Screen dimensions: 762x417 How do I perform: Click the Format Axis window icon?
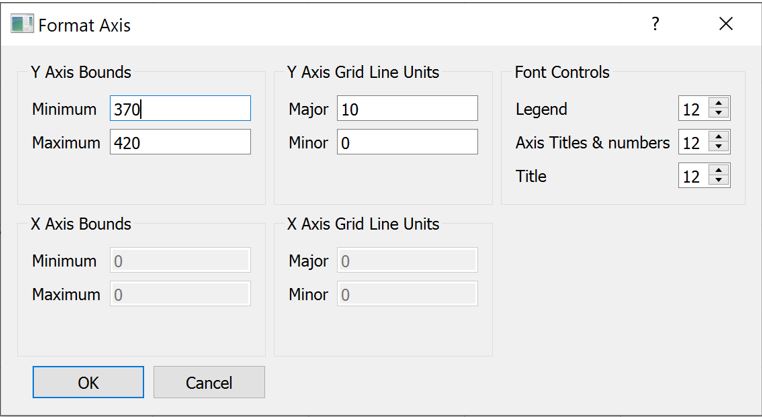(21, 24)
